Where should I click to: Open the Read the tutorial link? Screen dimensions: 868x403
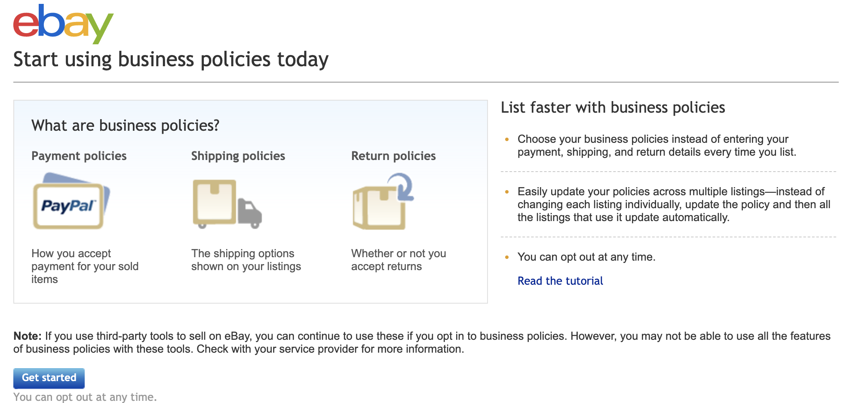click(x=560, y=281)
